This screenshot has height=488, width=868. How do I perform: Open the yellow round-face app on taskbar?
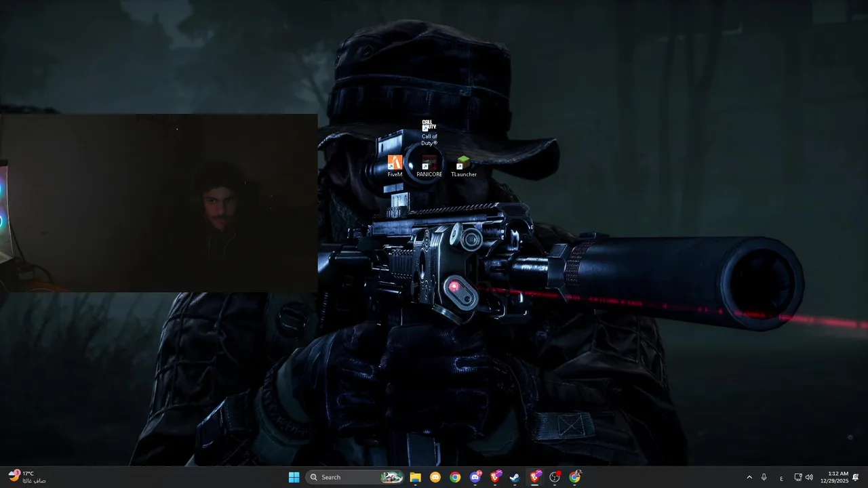[x=435, y=477]
